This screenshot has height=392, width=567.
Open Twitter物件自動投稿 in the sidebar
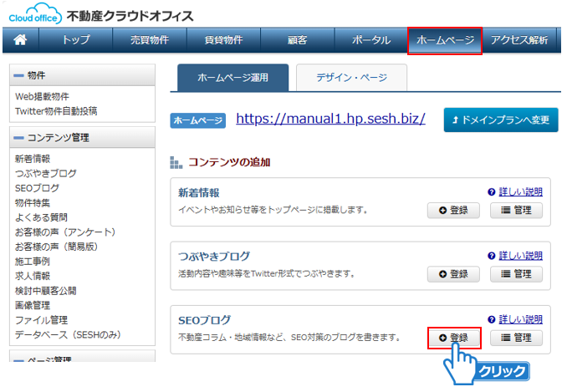(x=55, y=110)
